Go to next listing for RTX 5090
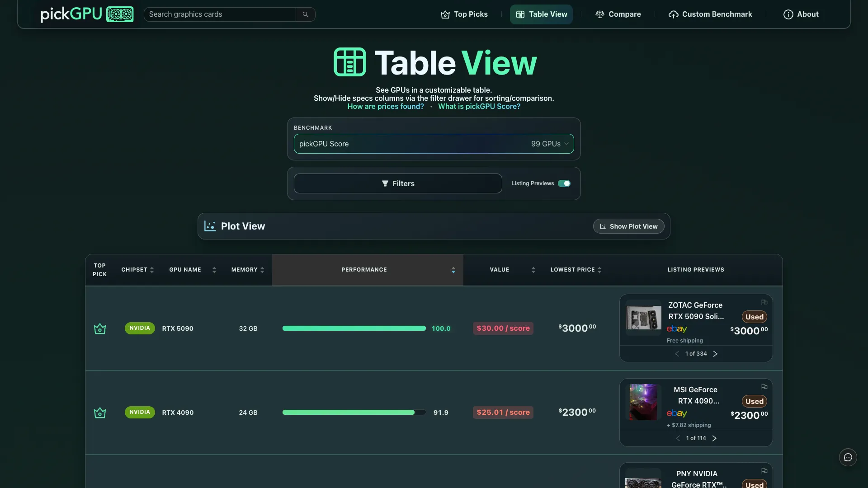This screenshot has height=488, width=868. coord(715,354)
